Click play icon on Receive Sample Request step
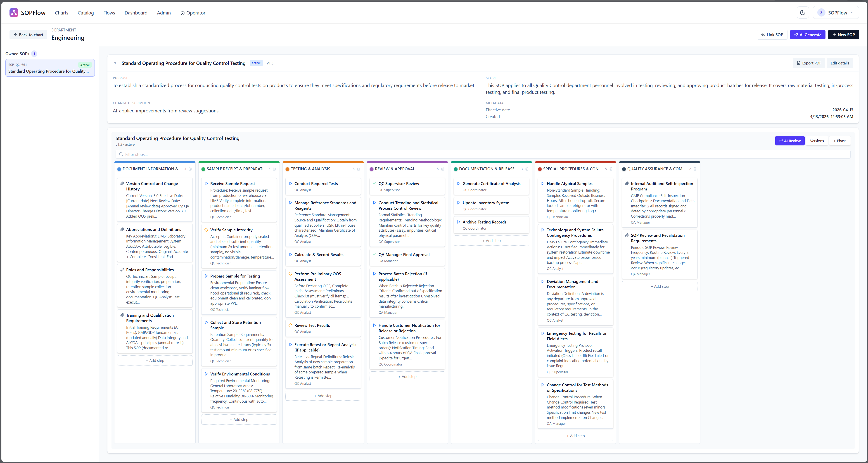Screen dimensions: 868x463 206,184
